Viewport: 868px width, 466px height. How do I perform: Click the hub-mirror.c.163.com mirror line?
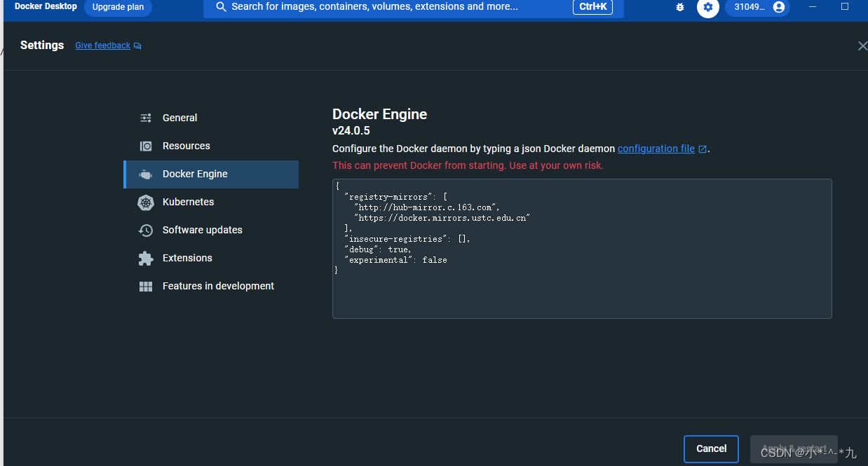tap(426, 207)
